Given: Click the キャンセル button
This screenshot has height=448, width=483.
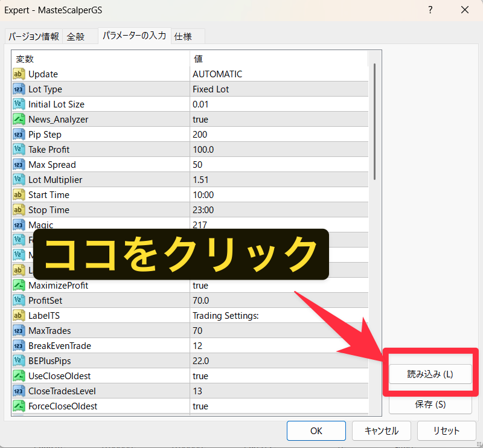Looking at the screenshot, I should 382,430.
